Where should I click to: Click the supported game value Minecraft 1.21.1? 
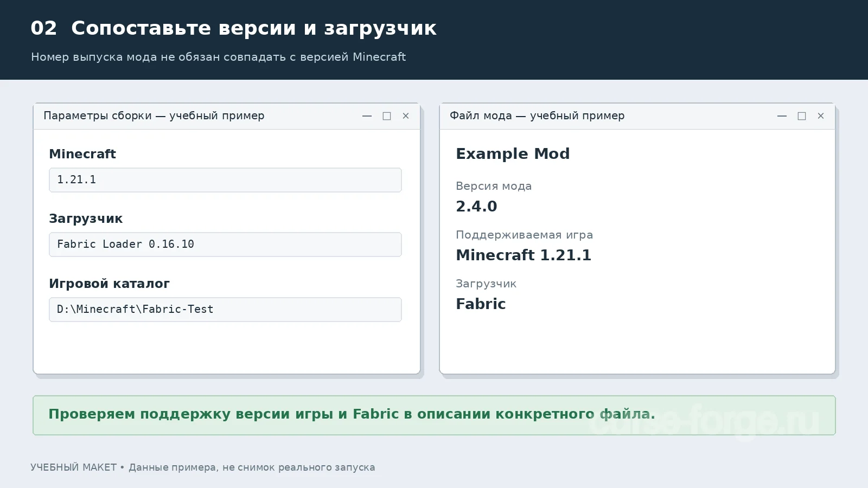pos(524,255)
